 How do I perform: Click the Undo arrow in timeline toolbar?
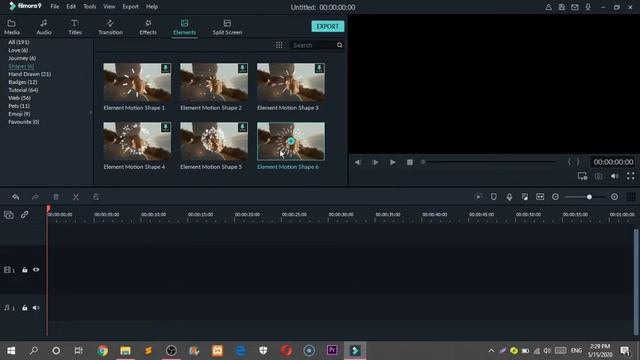[x=16, y=197]
